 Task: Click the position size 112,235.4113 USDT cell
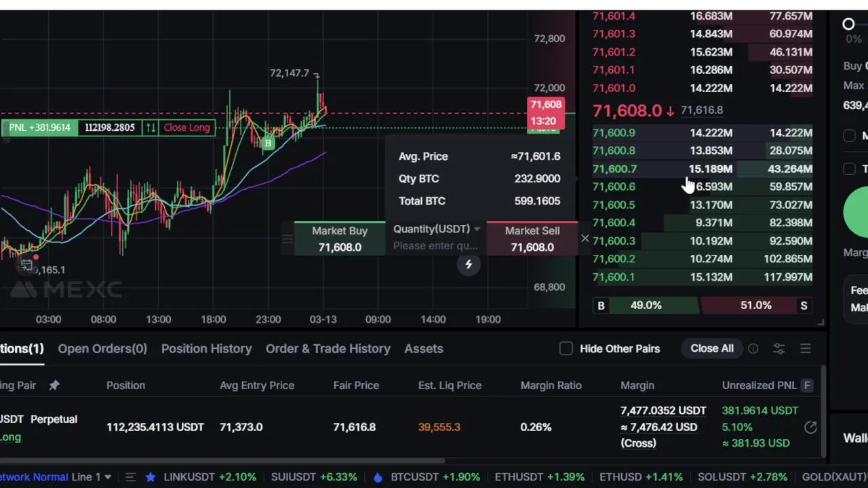155,427
